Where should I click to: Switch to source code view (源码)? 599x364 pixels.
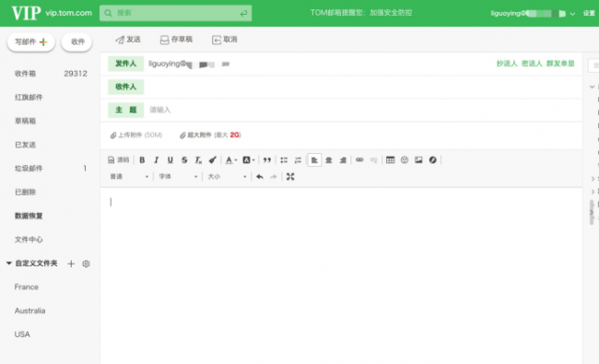[x=119, y=160]
